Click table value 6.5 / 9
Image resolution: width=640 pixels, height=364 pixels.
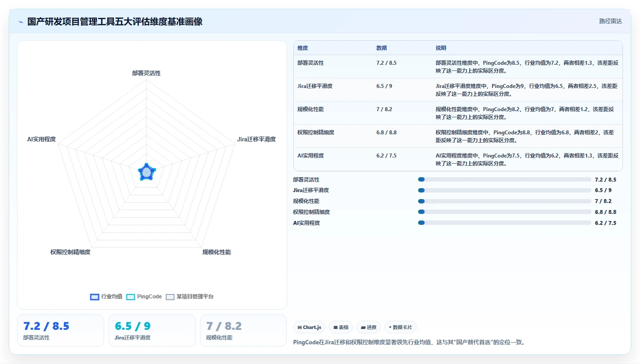(x=384, y=86)
